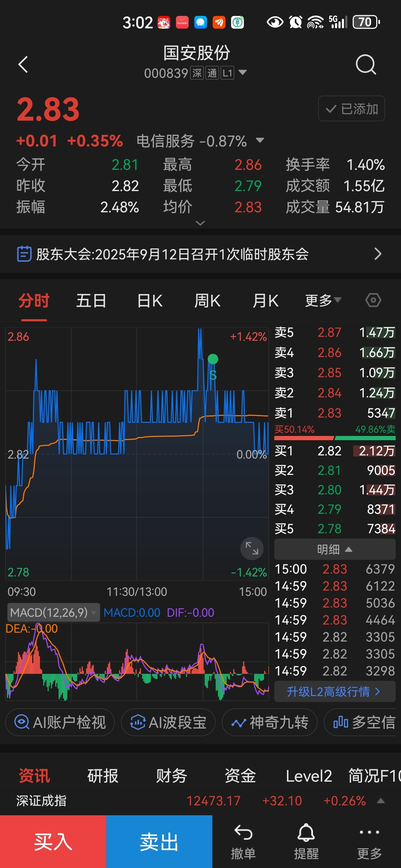Open the 资金 capital flow tab
Screen dimensions: 401x868
click(240, 776)
